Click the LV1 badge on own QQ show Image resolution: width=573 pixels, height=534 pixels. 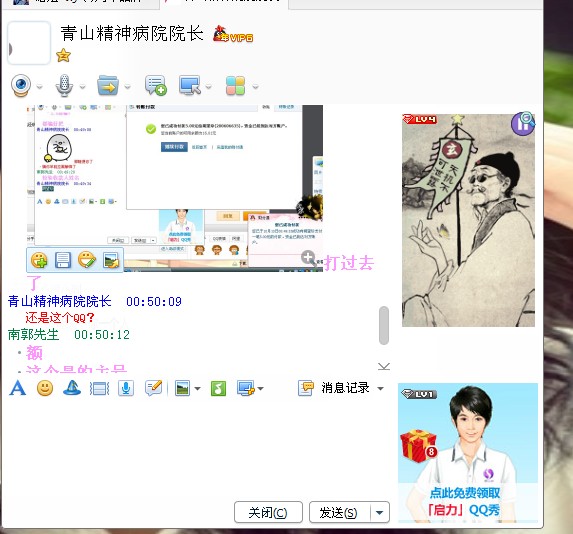pos(419,394)
